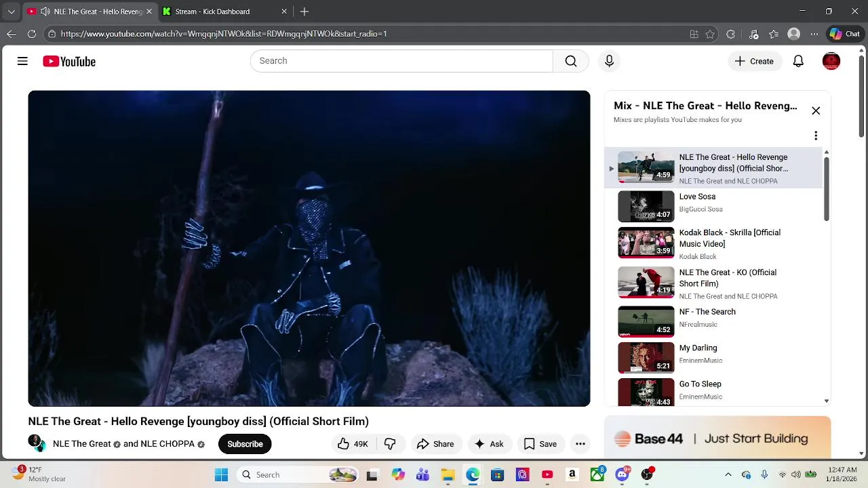This screenshot has width=868, height=488.
Task: Click the page scrollbar down arrow
Action: click(862, 453)
